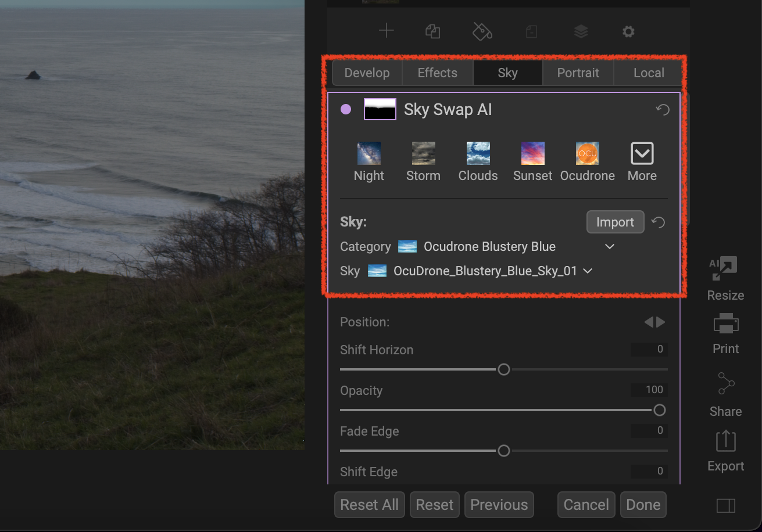Select the Sunset sky preset thumbnail
Image resolution: width=762 pixels, height=532 pixels.
[532, 154]
